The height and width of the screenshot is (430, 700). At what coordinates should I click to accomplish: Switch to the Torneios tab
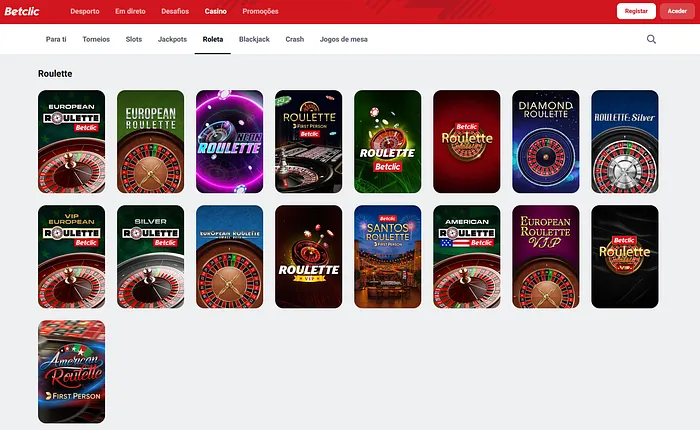pyautogui.click(x=96, y=39)
